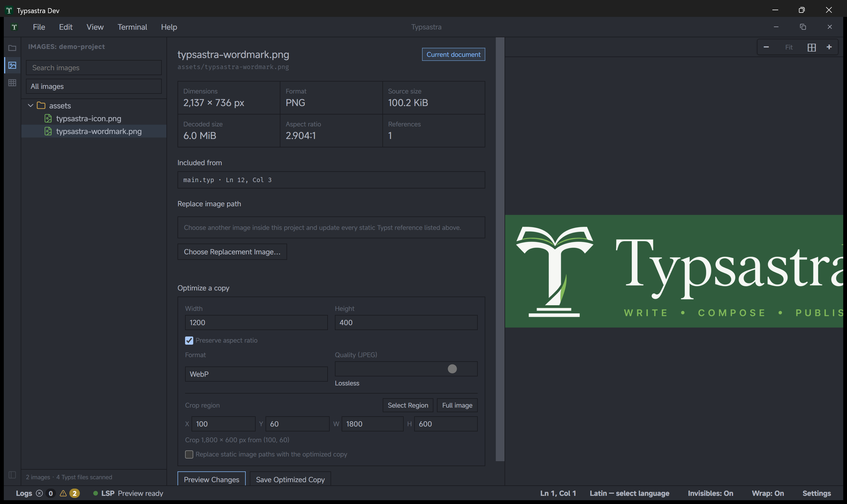Image resolution: width=847 pixels, height=504 pixels.
Task: Open the Latin — select language picker
Action: coord(629,493)
